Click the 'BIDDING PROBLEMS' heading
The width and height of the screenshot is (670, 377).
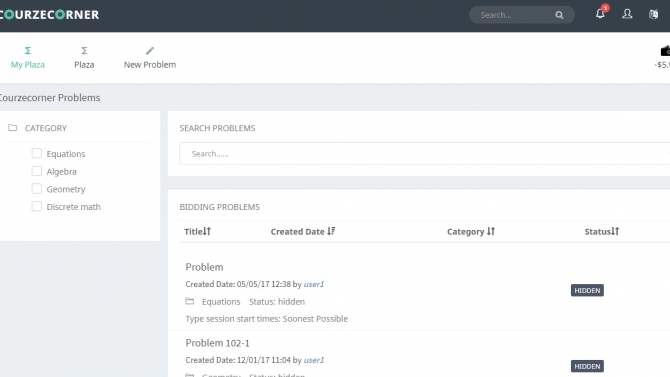click(x=220, y=207)
